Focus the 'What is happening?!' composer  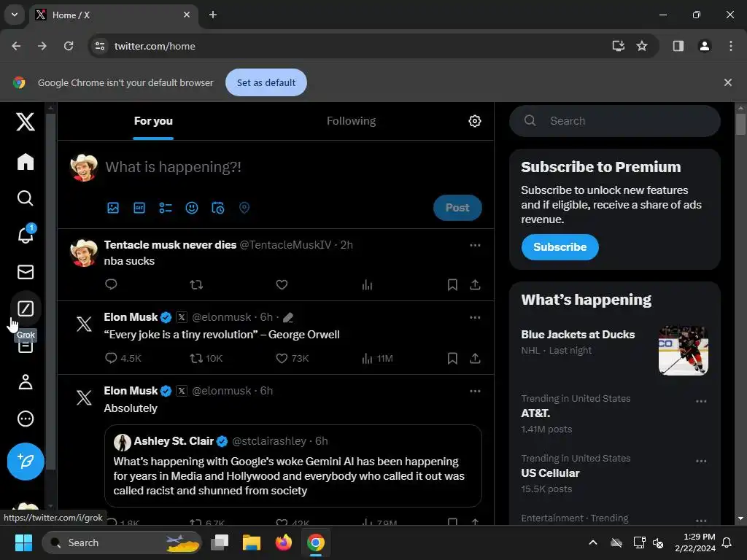pyautogui.click(x=174, y=167)
